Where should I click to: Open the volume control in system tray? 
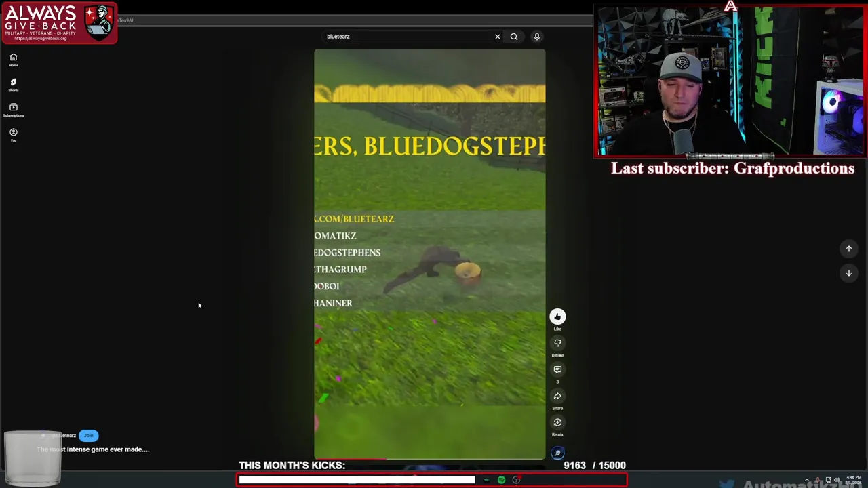(837, 480)
